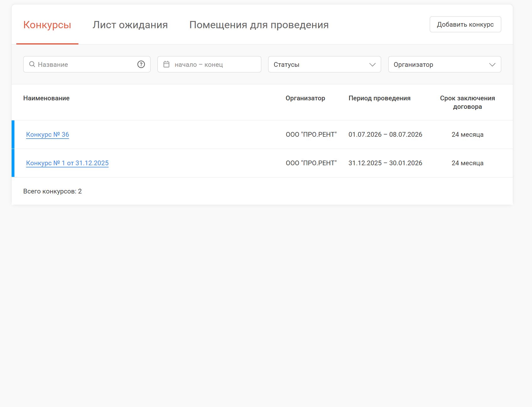The width and height of the screenshot is (532, 407).
Task: Focus the Название search field
Action: coord(87,64)
